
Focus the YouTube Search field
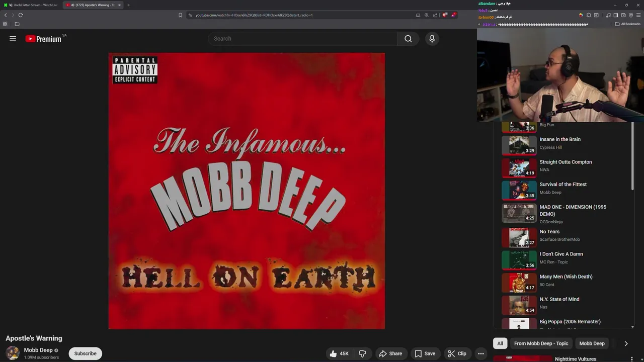(303, 39)
